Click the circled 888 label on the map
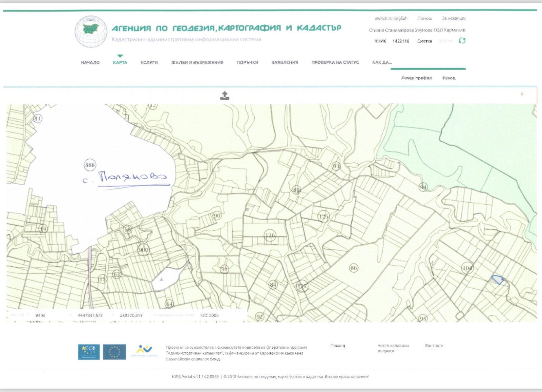This screenshot has width=542, height=392. pyautogui.click(x=90, y=165)
